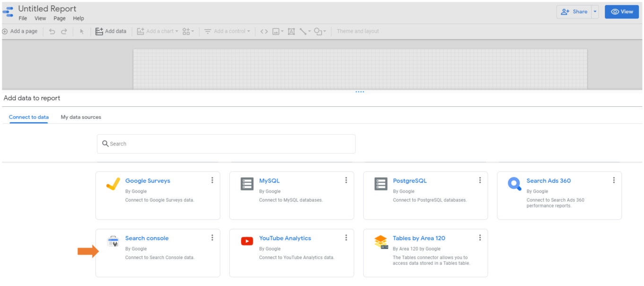Image resolution: width=644 pixels, height=286 pixels.
Task: Open the Page menu
Action: [x=60, y=18]
